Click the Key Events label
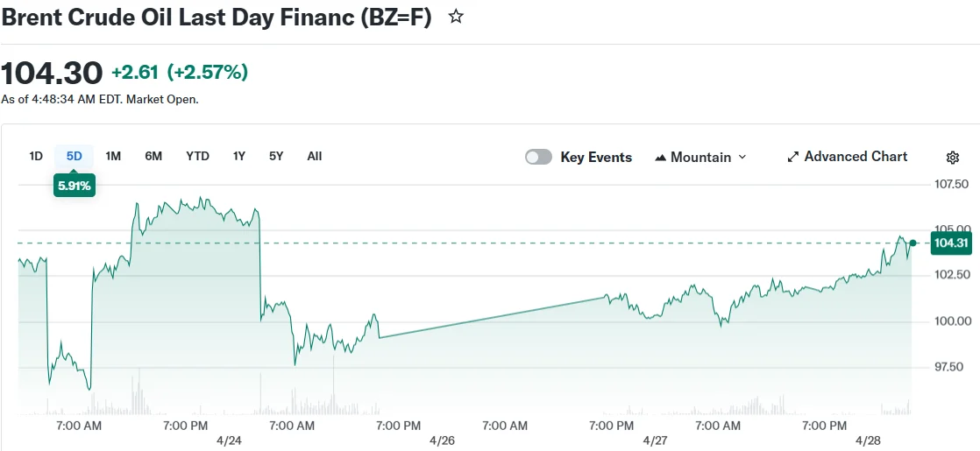The width and height of the screenshot is (980, 451). (596, 158)
